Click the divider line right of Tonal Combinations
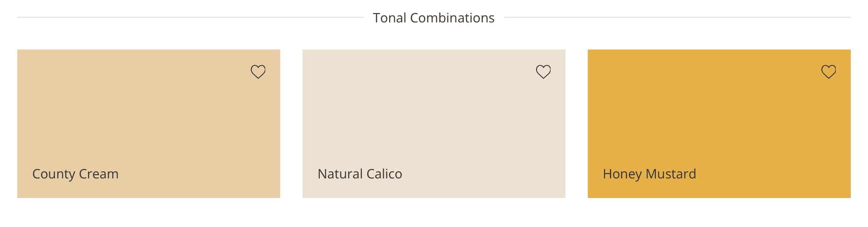Screen dimensions: 868x227 677,17
